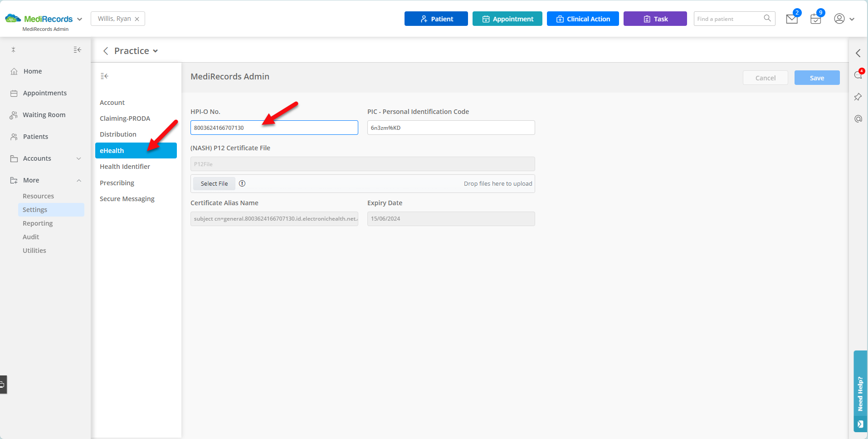The image size is (868, 439).
Task: Click the Expiry Date field
Action: pyautogui.click(x=451, y=219)
